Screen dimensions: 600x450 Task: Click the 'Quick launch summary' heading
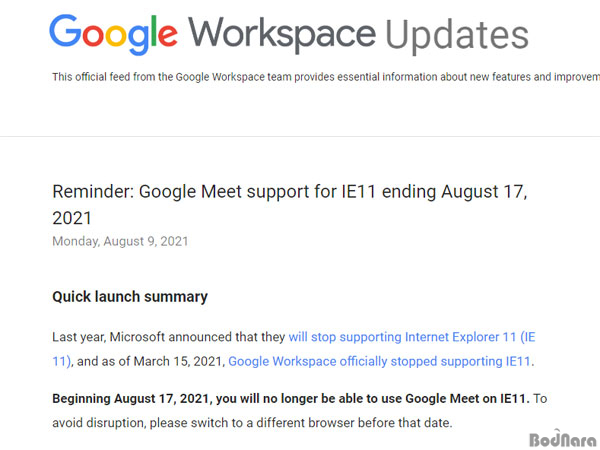(130, 297)
